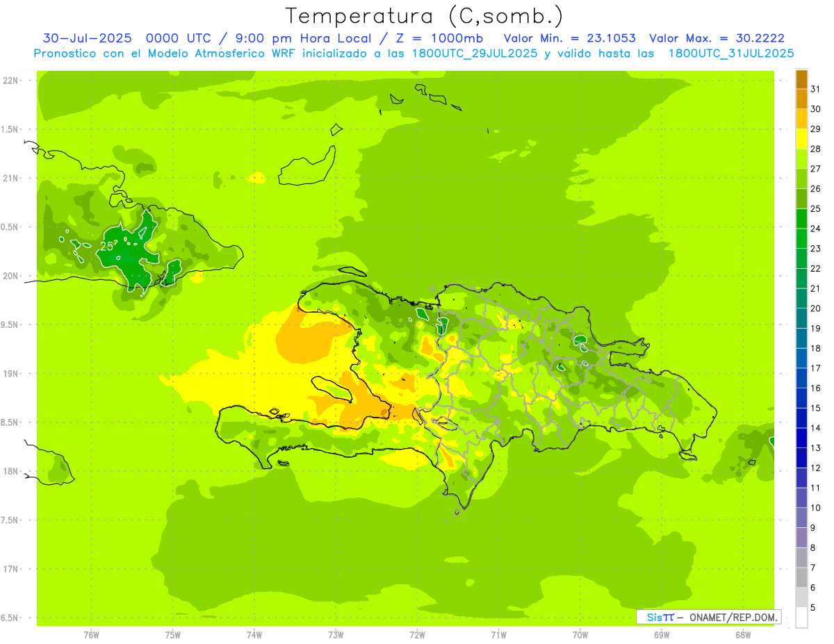Click the 'ONAMET/REP.DOM.' credit label
This screenshot has width=834, height=644.
tap(733, 617)
